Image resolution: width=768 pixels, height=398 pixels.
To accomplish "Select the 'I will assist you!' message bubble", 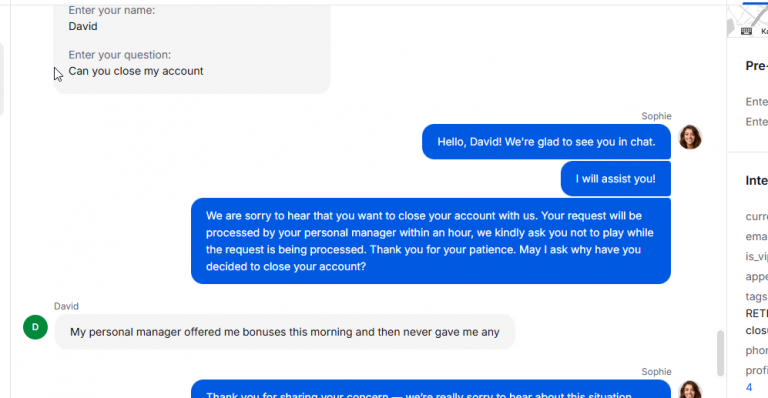I will 616,179.
